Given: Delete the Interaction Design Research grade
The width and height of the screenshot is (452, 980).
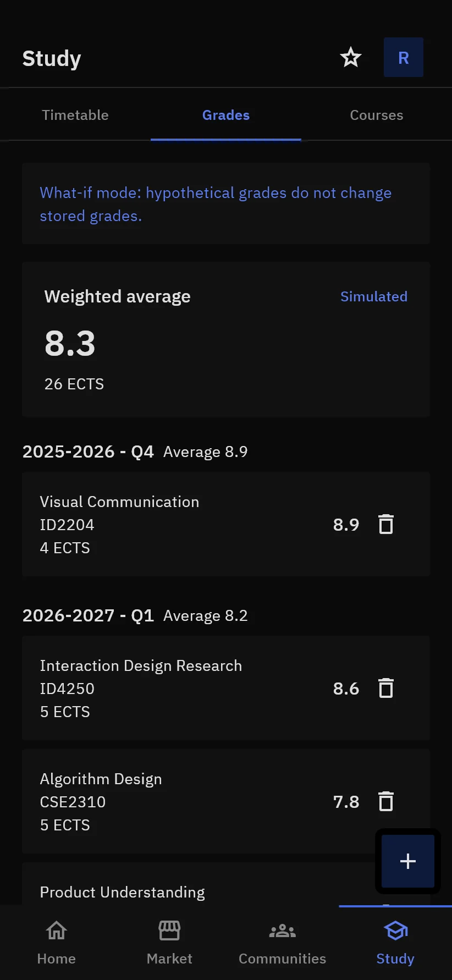Looking at the screenshot, I should (386, 688).
